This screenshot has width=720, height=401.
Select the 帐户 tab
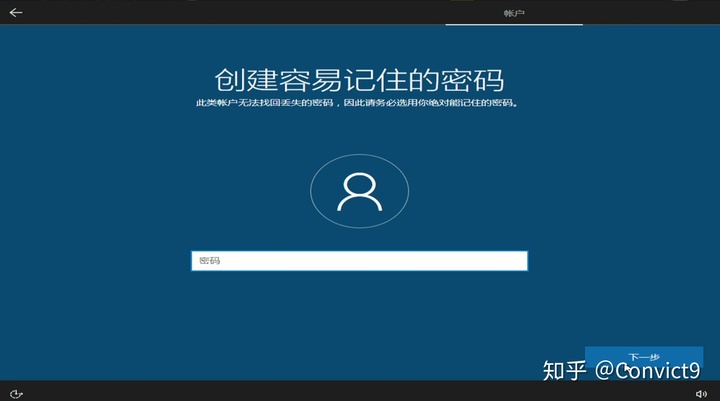(x=514, y=13)
